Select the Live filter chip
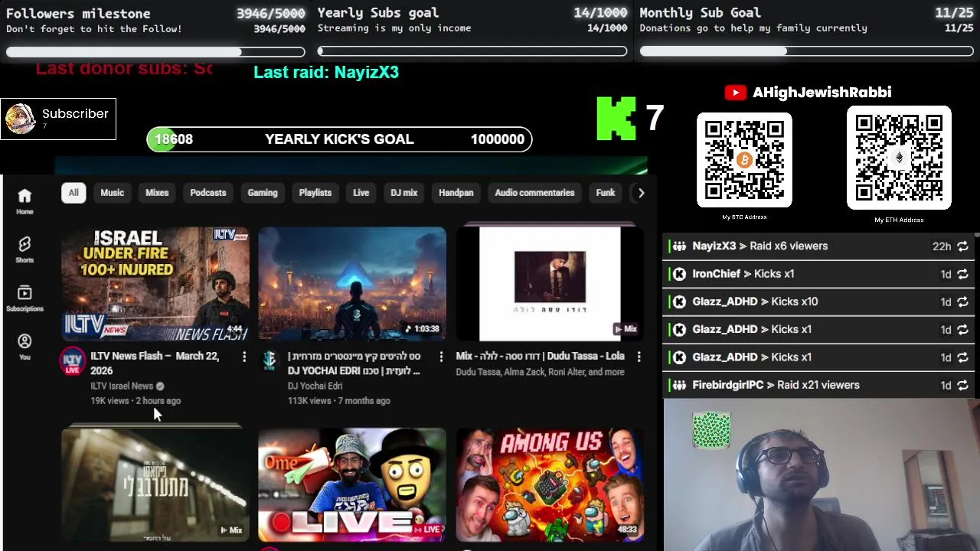Screen dimensions: 980x551 coord(361,193)
